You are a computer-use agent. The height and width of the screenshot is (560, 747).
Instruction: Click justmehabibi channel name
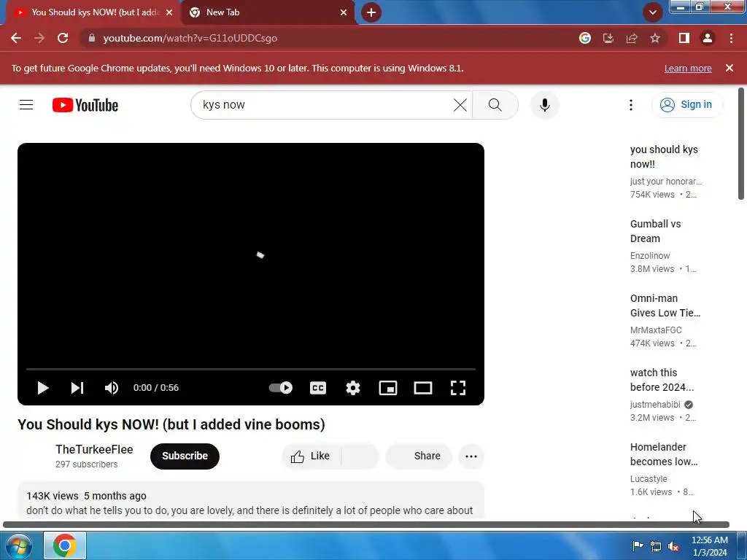[x=655, y=404]
